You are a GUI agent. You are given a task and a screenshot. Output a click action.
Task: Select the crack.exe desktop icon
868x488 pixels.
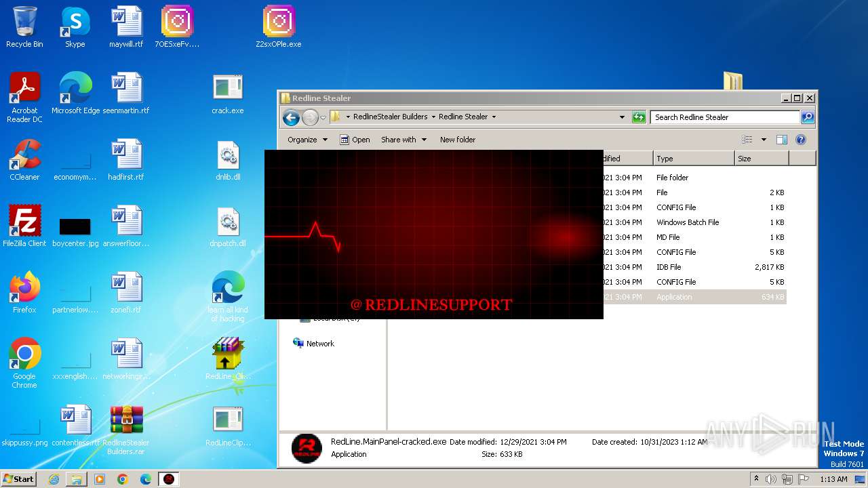tap(228, 94)
